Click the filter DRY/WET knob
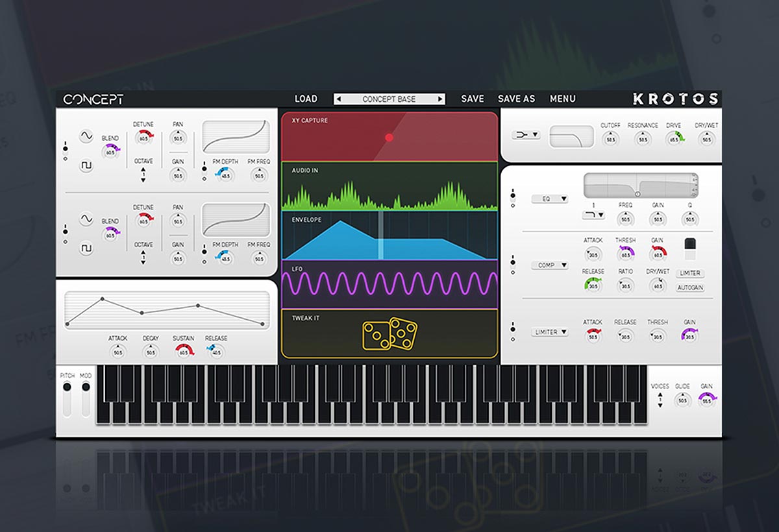Screen dimensions: 779x532 tap(706, 139)
